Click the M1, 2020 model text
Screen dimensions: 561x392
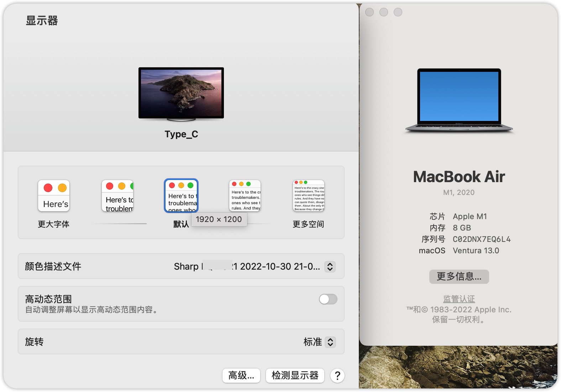click(459, 192)
